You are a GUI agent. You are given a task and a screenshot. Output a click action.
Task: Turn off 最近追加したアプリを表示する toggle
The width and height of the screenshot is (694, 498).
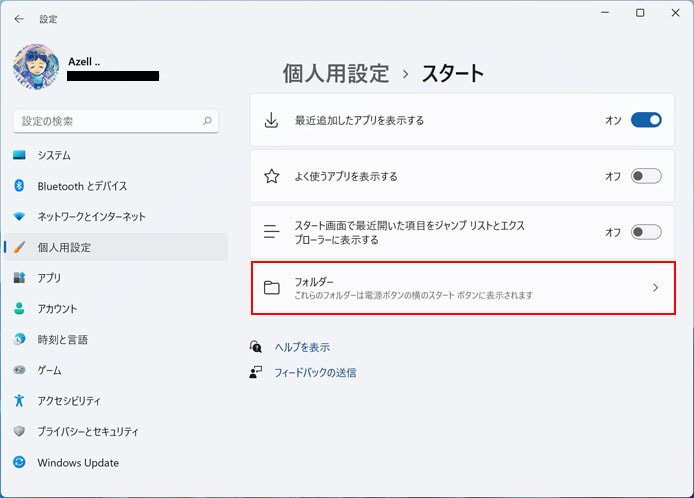tap(646, 120)
